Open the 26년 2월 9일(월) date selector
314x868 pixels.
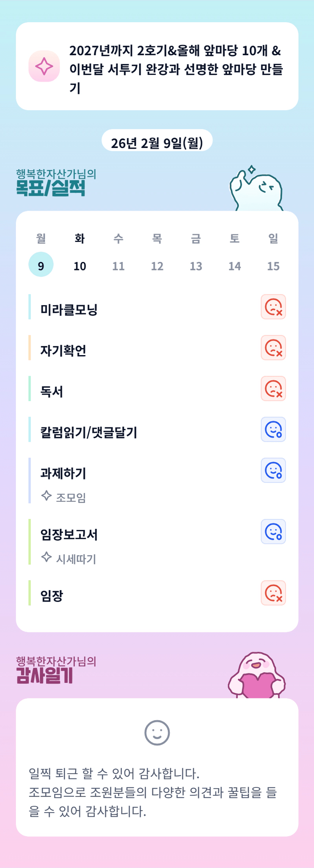coord(157,143)
